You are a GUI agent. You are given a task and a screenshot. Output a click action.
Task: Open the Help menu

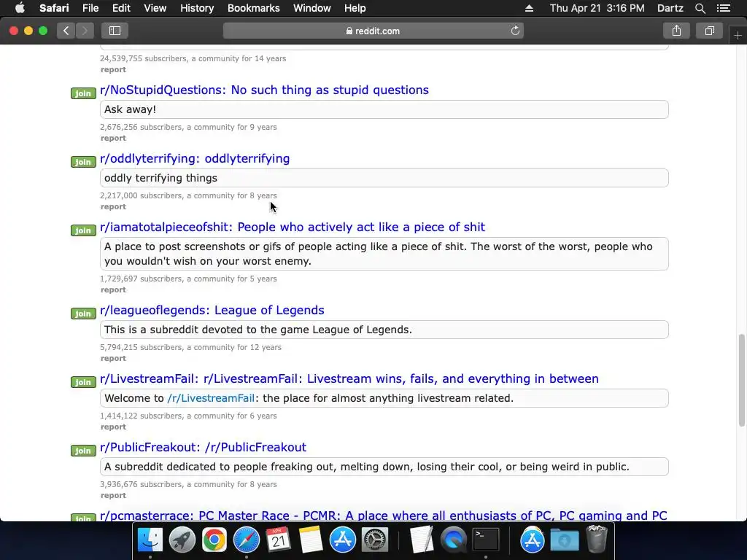[355, 8]
